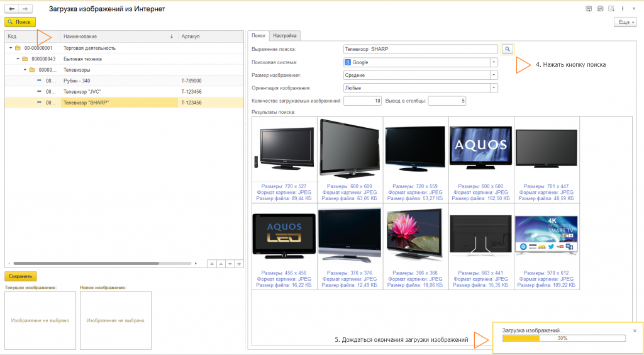Click the magnifier search button beside the search field
This screenshot has width=644, height=355.
(508, 48)
